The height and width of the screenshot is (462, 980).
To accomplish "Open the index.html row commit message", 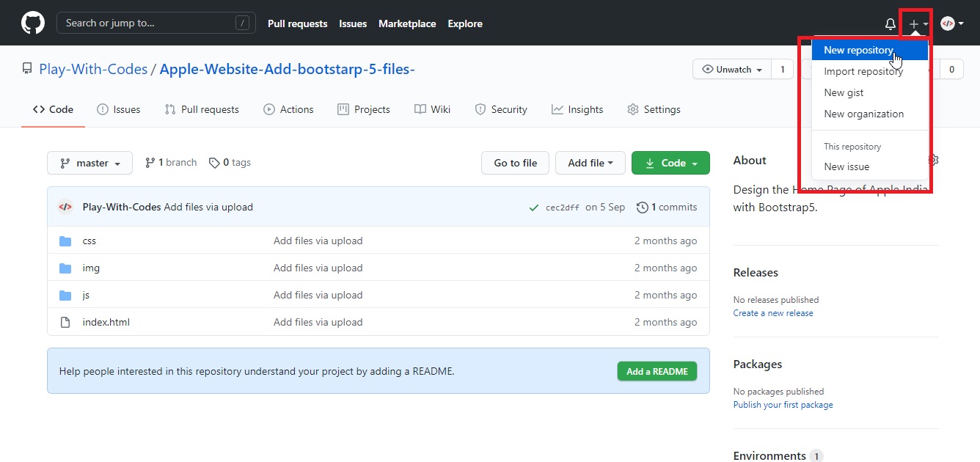I will tap(318, 322).
